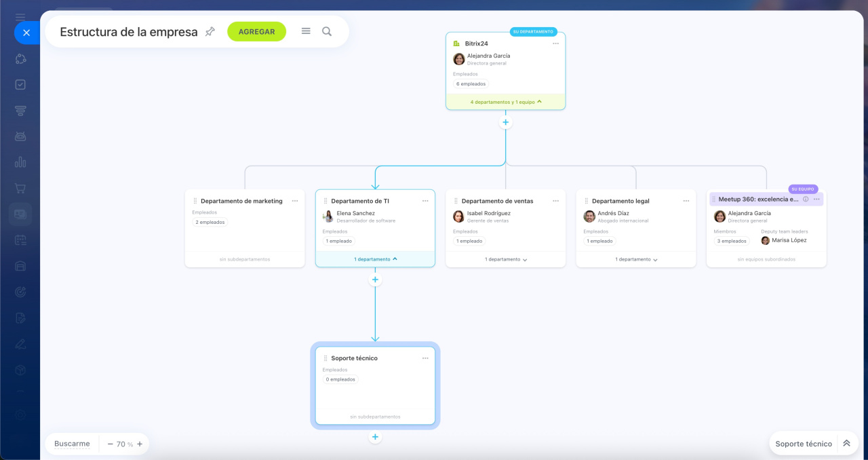Select the employee card icon in sidebar
Screen dimensions: 868x460
tap(20, 214)
